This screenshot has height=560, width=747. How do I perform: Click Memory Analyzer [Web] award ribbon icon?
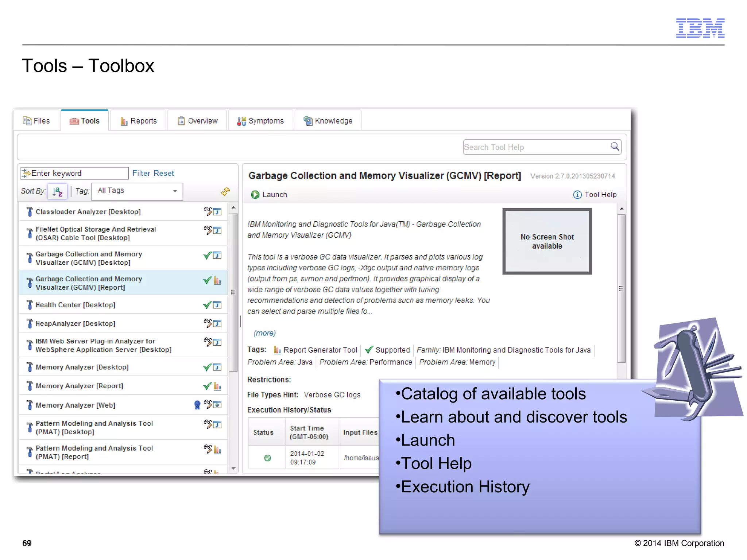(x=197, y=405)
